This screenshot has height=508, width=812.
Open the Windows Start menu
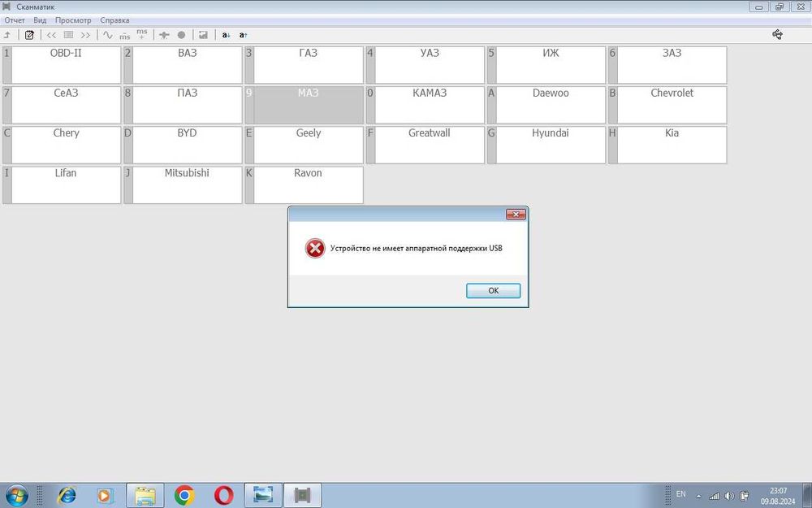(x=16, y=496)
